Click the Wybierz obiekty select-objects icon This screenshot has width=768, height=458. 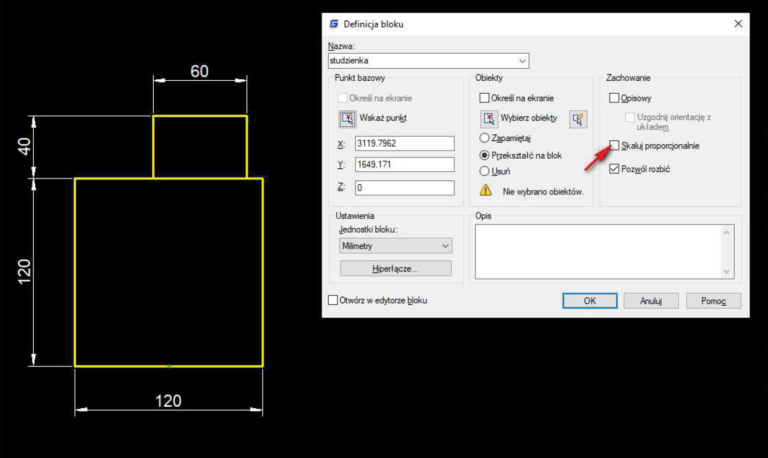[489, 118]
